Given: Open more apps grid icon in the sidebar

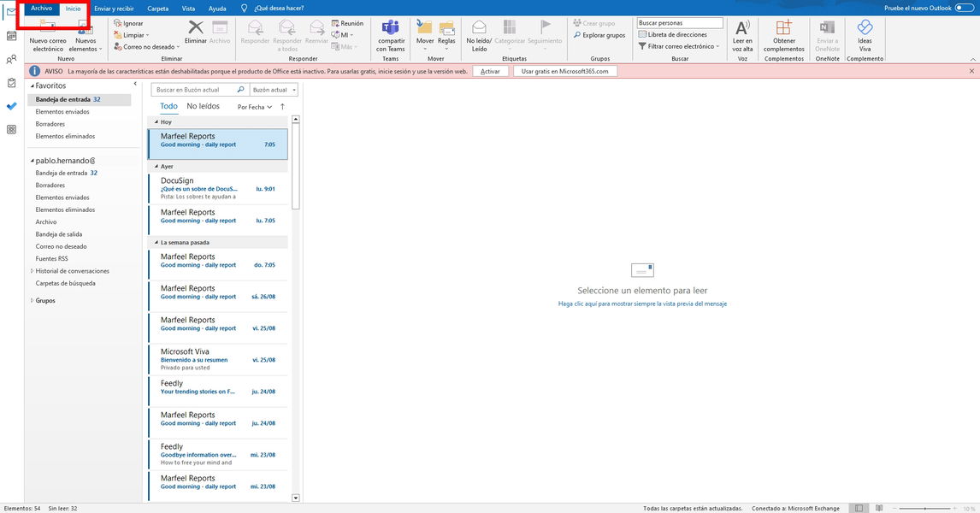Looking at the screenshot, I should [11, 129].
